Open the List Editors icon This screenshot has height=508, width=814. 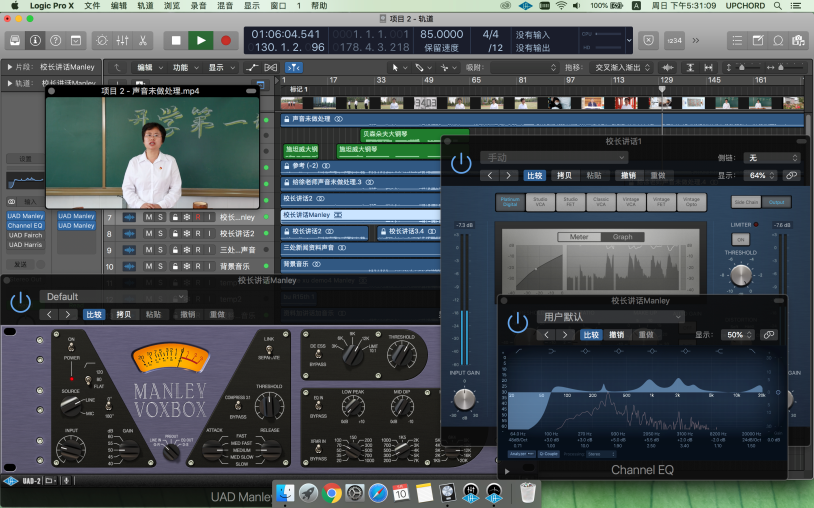tap(737, 40)
